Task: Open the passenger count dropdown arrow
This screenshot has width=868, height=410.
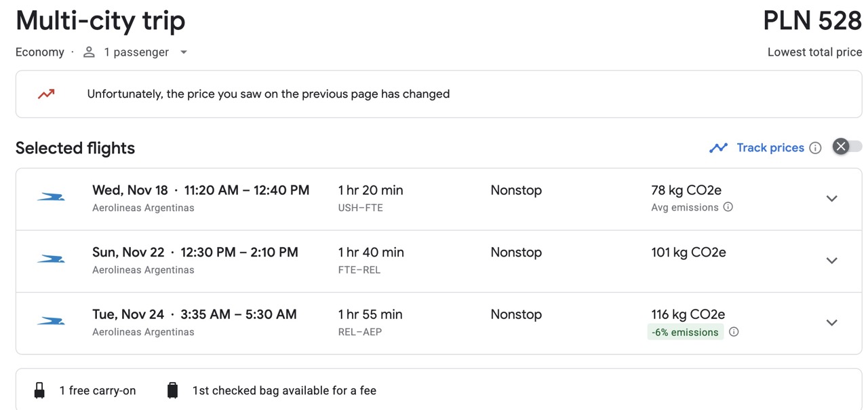Action: pos(183,52)
